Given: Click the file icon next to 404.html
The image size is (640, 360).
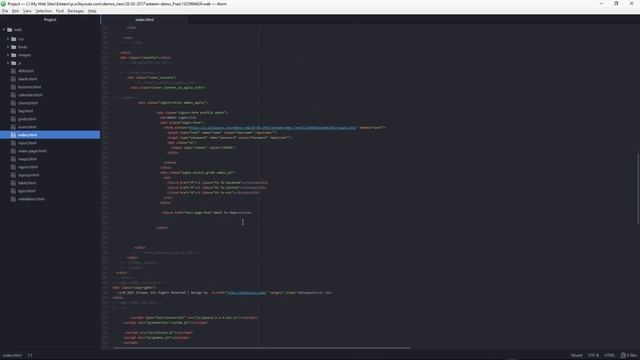Looking at the screenshot, I should pyautogui.click(x=13, y=71).
